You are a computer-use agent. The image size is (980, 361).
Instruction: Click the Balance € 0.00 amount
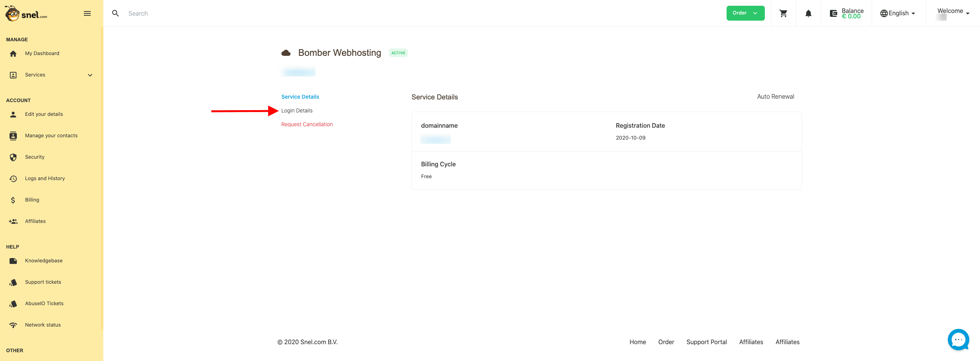pyautogui.click(x=851, y=16)
